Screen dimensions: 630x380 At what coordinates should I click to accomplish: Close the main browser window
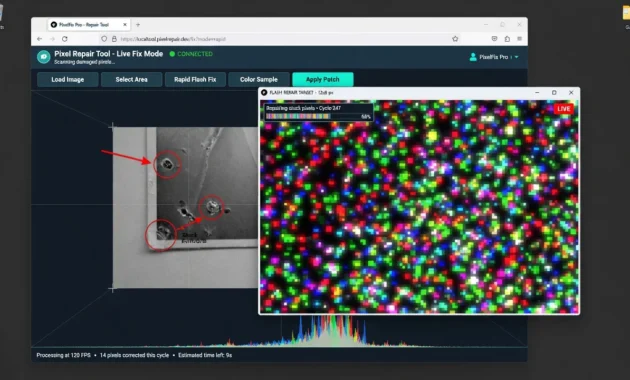pyautogui.click(x=519, y=25)
